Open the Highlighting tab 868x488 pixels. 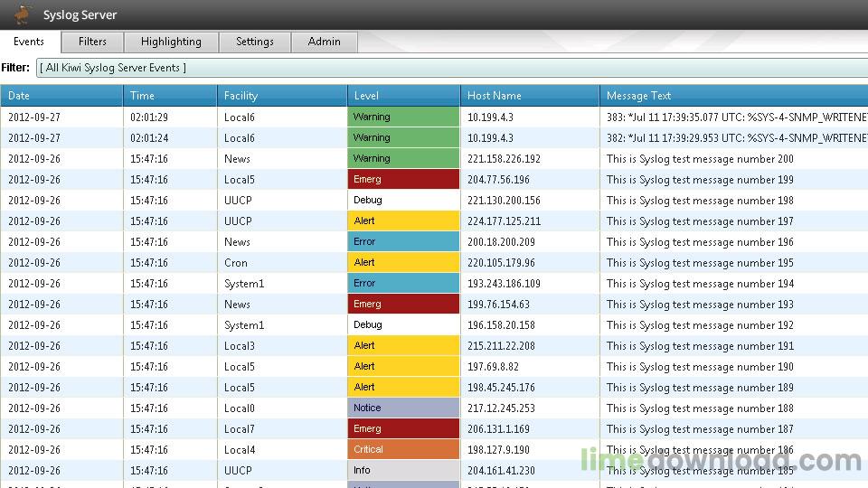pos(171,42)
